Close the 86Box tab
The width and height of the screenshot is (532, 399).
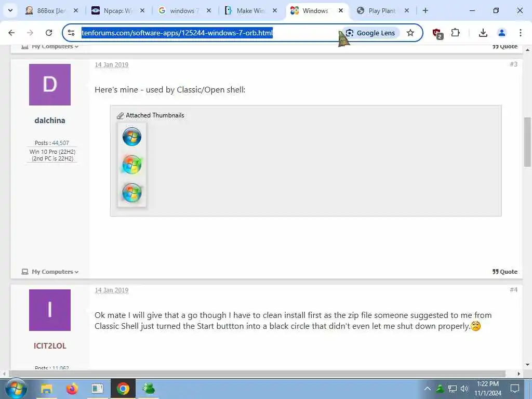tap(76, 10)
